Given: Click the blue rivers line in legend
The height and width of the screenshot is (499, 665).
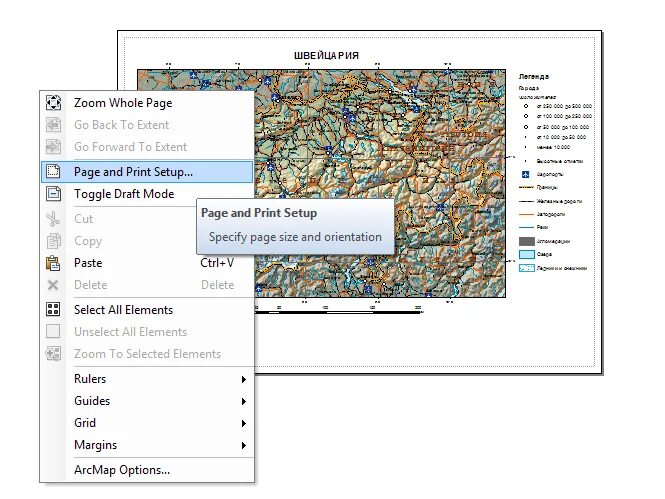Looking at the screenshot, I should (x=526, y=228).
